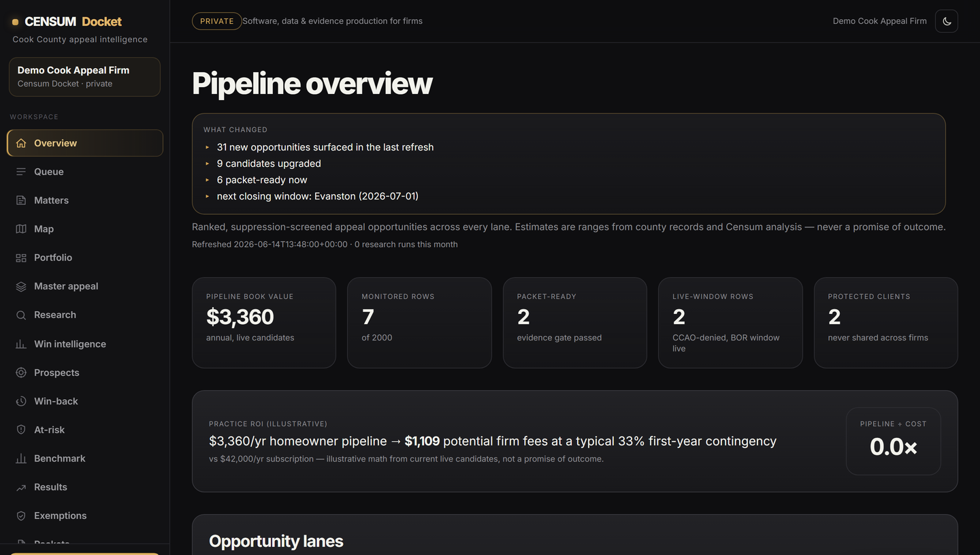Click the Win intelligence chart icon
Image resolution: width=980 pixels, height=555 pixels.
[x=21, y=344]
